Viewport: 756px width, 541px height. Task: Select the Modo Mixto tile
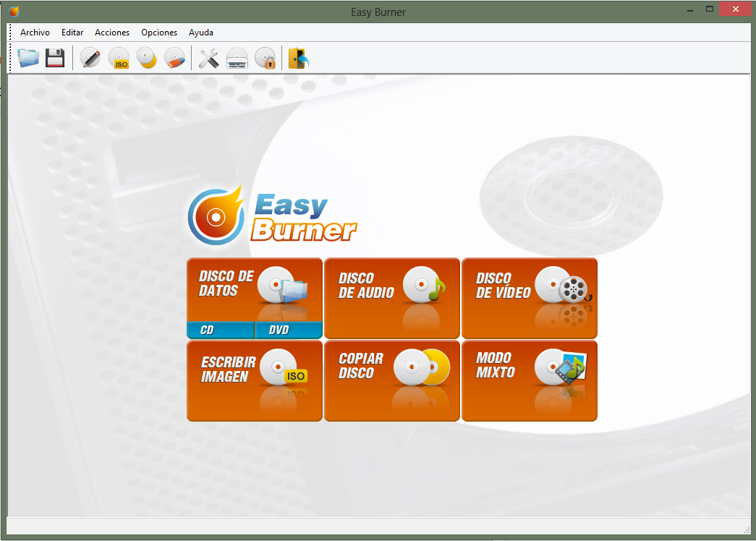(530, 381)
